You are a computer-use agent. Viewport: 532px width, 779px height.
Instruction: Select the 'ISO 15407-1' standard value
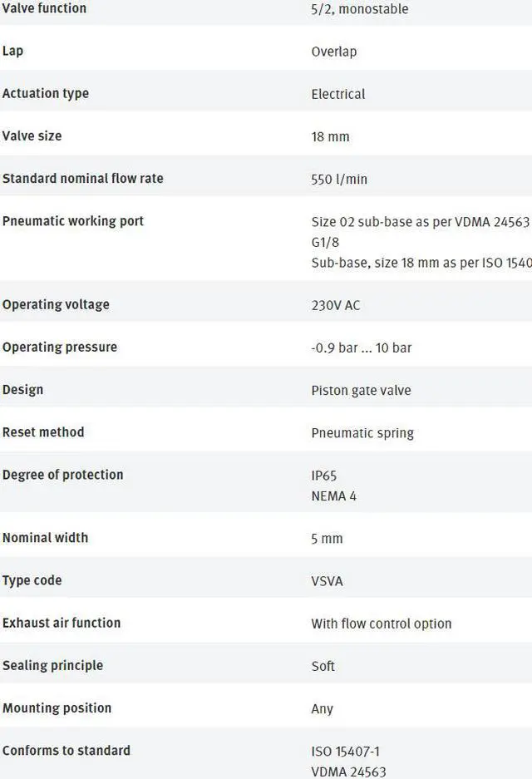coord(345,752)
